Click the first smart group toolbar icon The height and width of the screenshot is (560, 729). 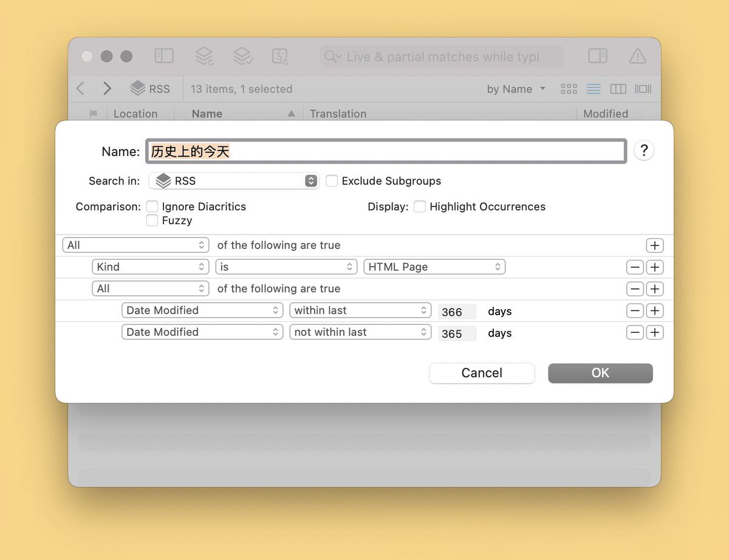click(x=204, y=56)
